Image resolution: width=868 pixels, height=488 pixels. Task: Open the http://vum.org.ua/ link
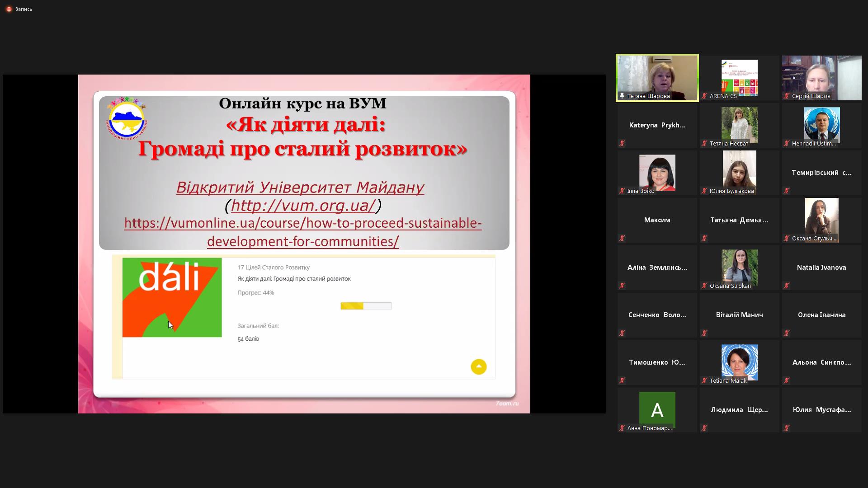point(303,206)
